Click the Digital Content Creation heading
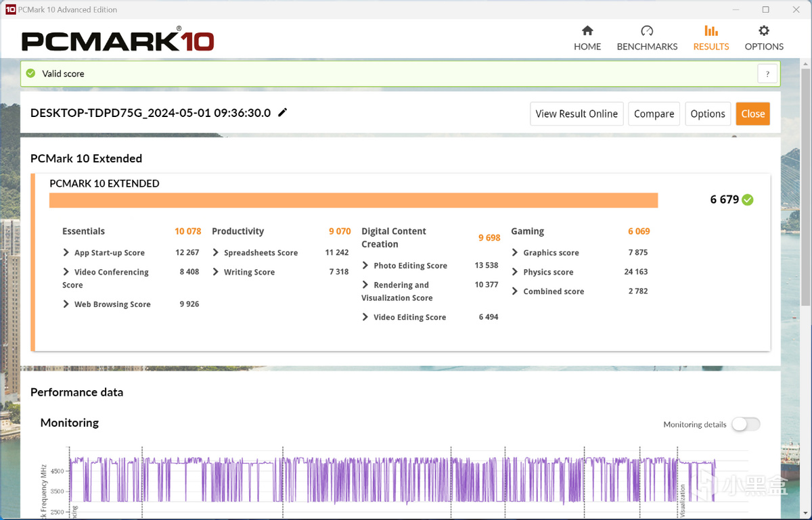812x520 pixels. pos(394,237)
